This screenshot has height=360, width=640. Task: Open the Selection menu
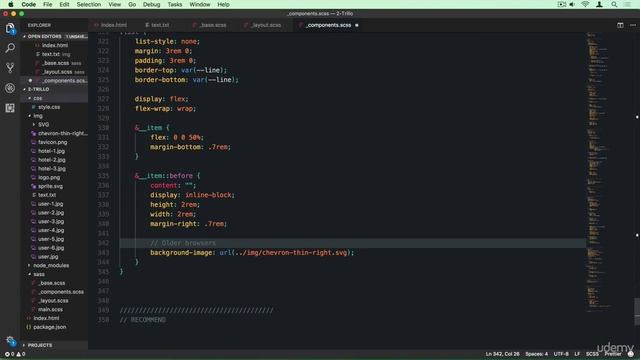[89, 4]
